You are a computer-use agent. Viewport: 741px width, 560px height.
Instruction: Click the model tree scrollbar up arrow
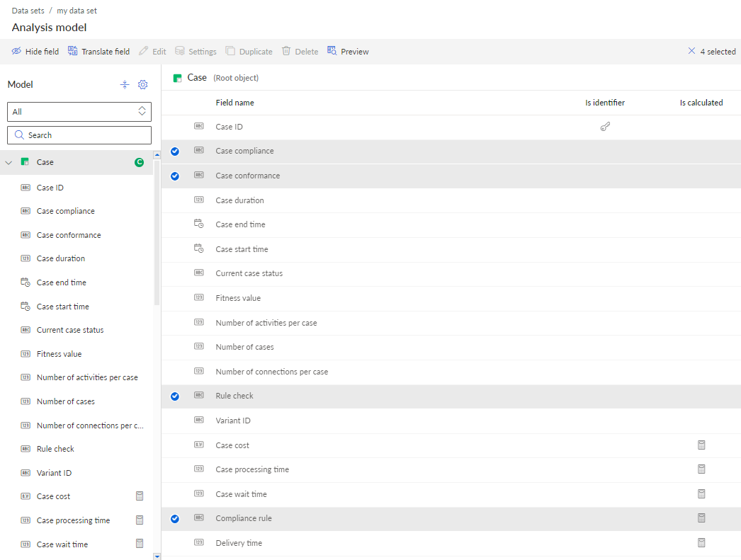click(157, 155)
